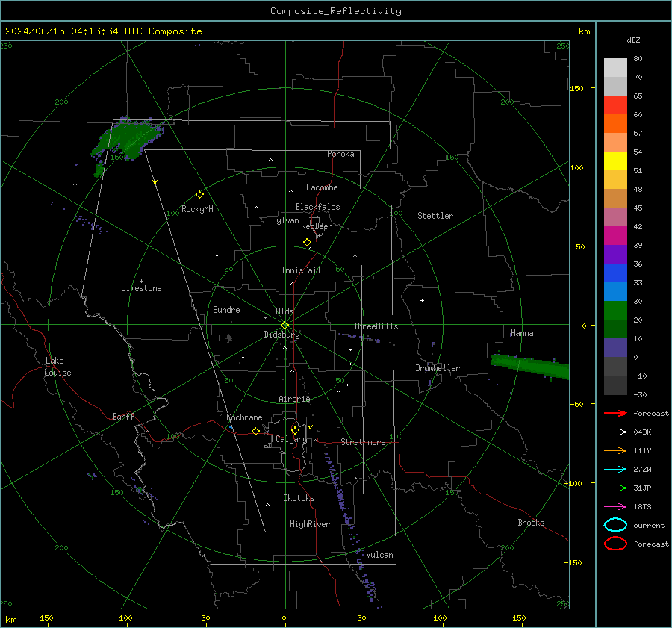Click the red forecast arrow in legend
The width and height of the screenshot is (672, 628).
pos(615,413)
